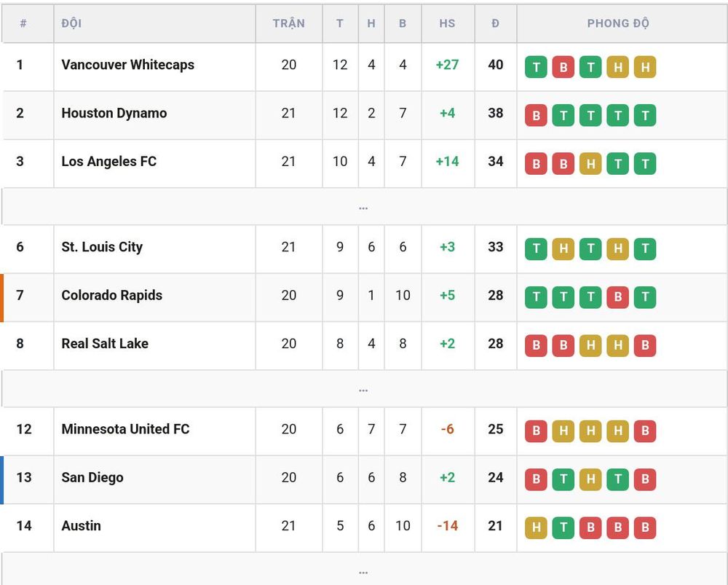
Task: Sort table by HS column header
Action: tap(448, 23)
